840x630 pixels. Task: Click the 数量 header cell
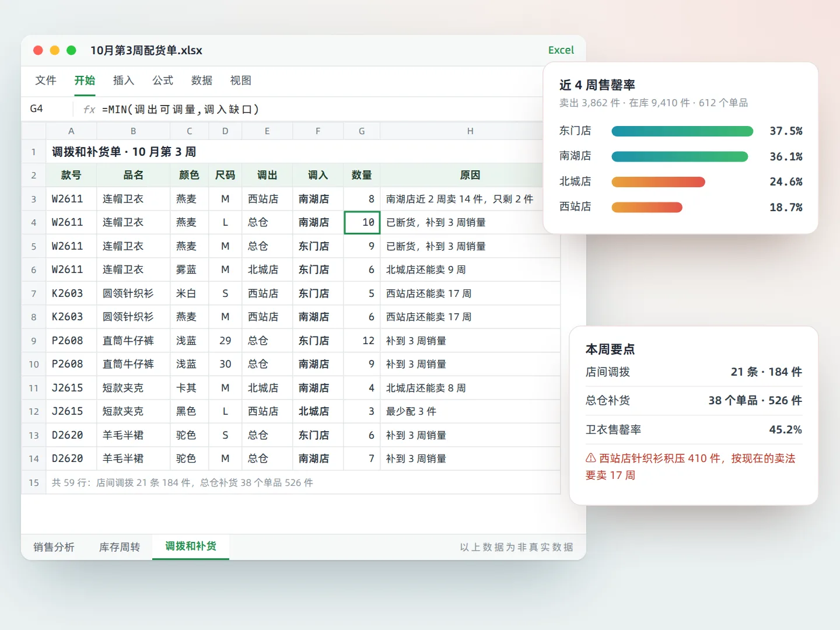(x=362, y=175)
